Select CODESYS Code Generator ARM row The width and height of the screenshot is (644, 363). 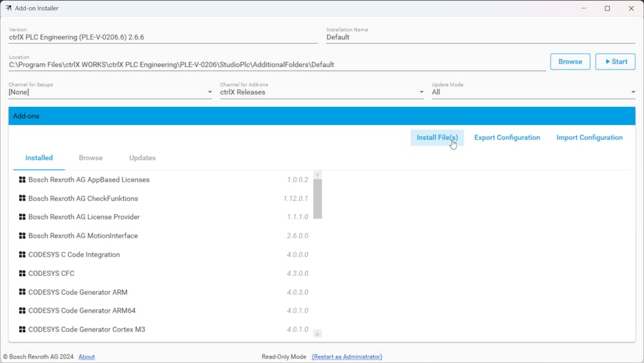point(164,292)
